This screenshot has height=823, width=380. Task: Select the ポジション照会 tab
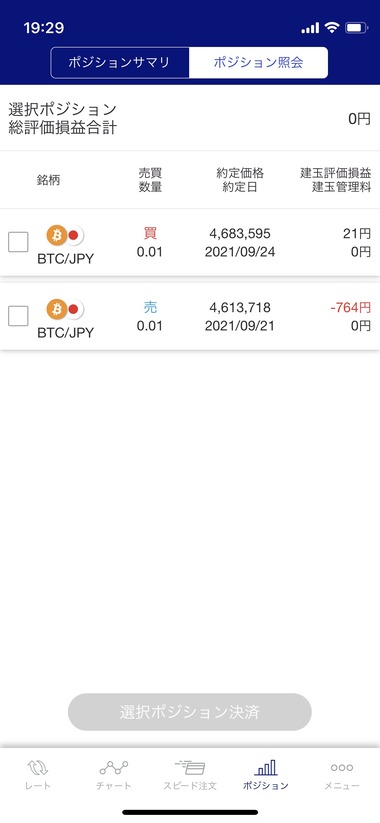coord(258,63)
